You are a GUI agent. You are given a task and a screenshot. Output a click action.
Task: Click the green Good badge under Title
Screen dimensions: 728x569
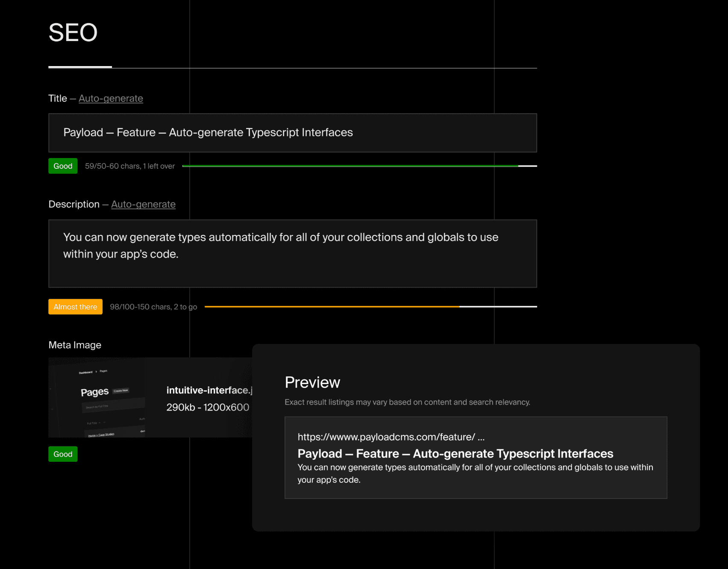point(63,166)
